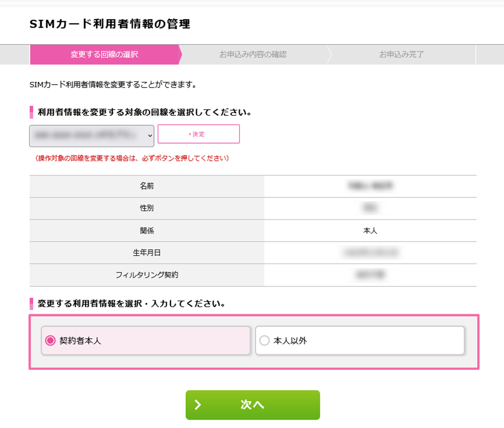Choose the 本人以外 radio option
The width and height of the screenshot is (504, 428).
tap(264, 341)
